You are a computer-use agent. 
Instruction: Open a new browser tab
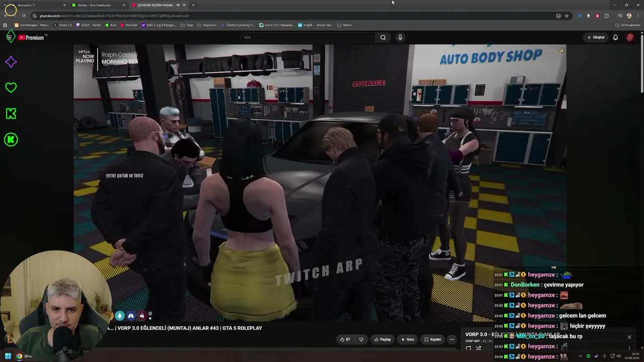click(193, 5)
